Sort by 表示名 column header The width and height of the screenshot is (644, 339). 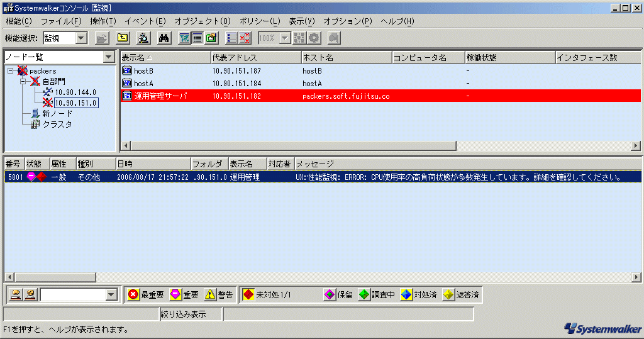coord(165,57)
